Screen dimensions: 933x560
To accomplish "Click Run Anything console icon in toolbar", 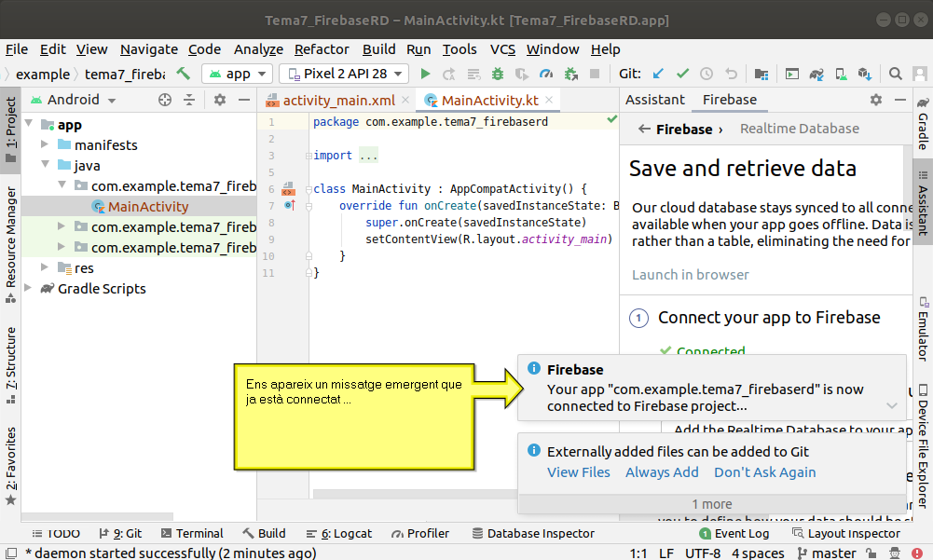I will tap(792, 74).
